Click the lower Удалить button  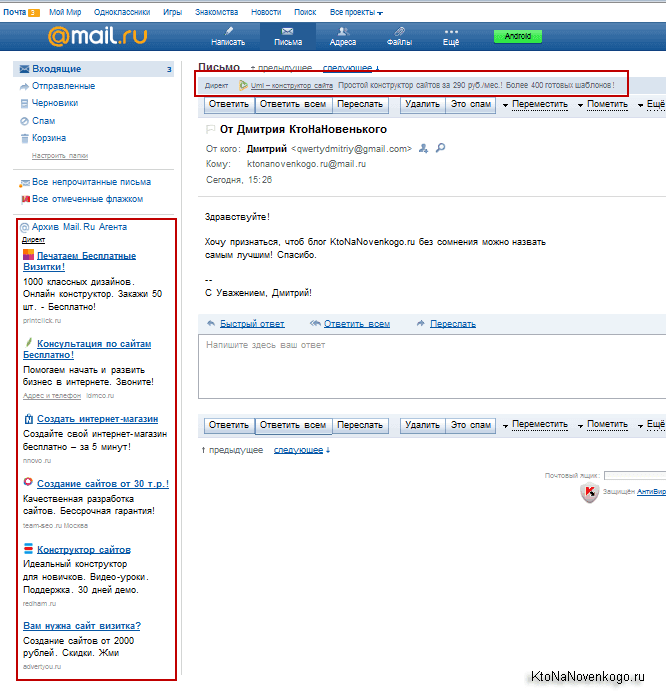point(422,425)
